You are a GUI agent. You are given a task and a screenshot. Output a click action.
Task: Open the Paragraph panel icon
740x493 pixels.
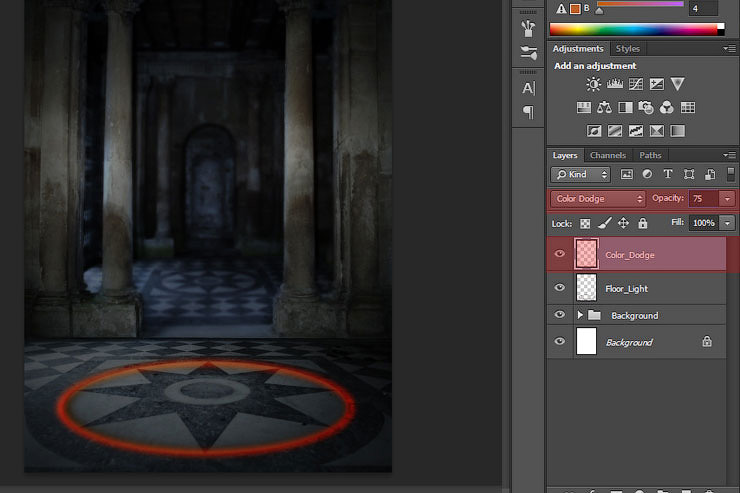click(529, 112)
